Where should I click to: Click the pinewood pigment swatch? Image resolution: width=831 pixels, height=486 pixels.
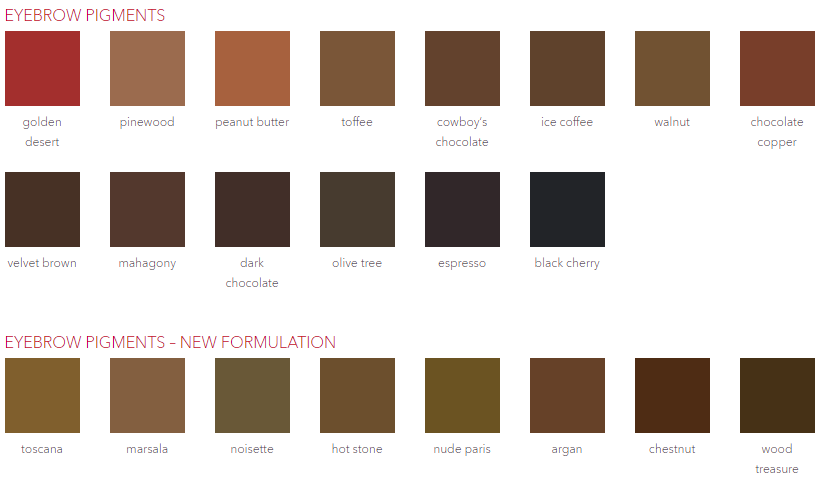pyautogui.click(x=147, y=68)
